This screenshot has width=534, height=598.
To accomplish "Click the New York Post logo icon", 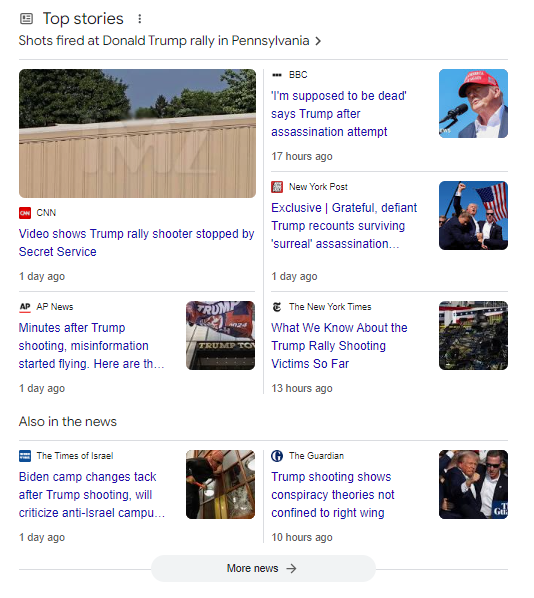I will coord(277,187).
